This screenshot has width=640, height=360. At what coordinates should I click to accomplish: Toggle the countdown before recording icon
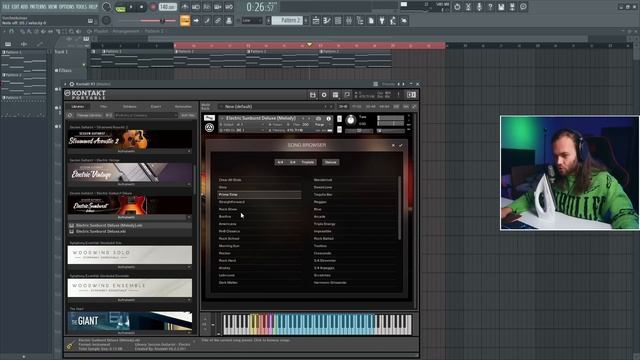point(207,7)
